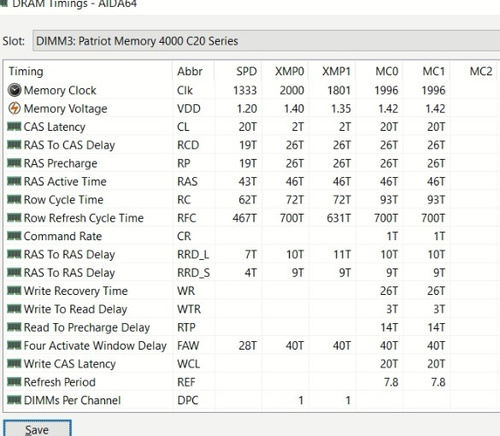The image size is (500, 436).
Task: Click the Row Cycle Time chip icon
Action: 14,199
